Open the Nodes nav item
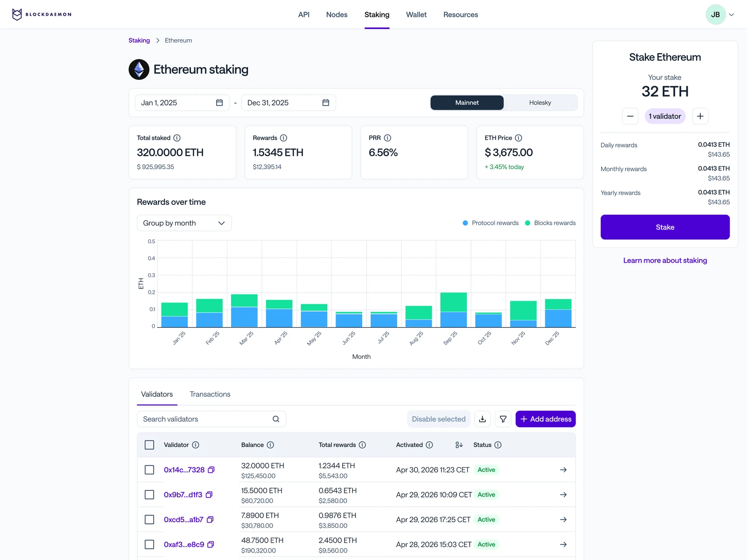The width and height of the screenshot is (747, 560). 337,14
